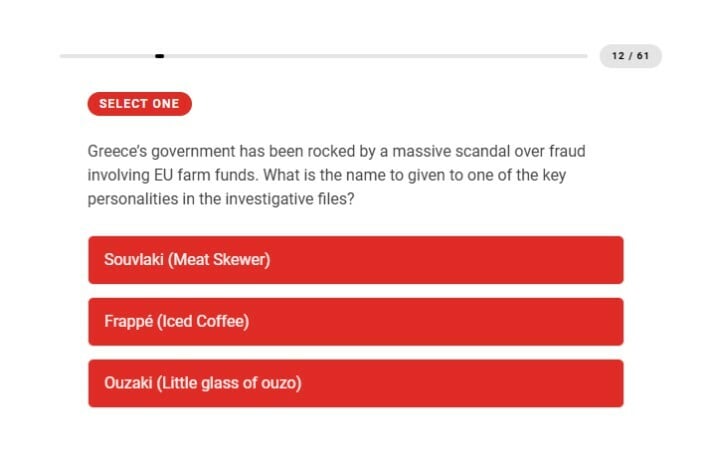Viewport: 725px width, 452px height.
Task: Click the 12 / 61 question counter badge
Action: click(630, 56)
